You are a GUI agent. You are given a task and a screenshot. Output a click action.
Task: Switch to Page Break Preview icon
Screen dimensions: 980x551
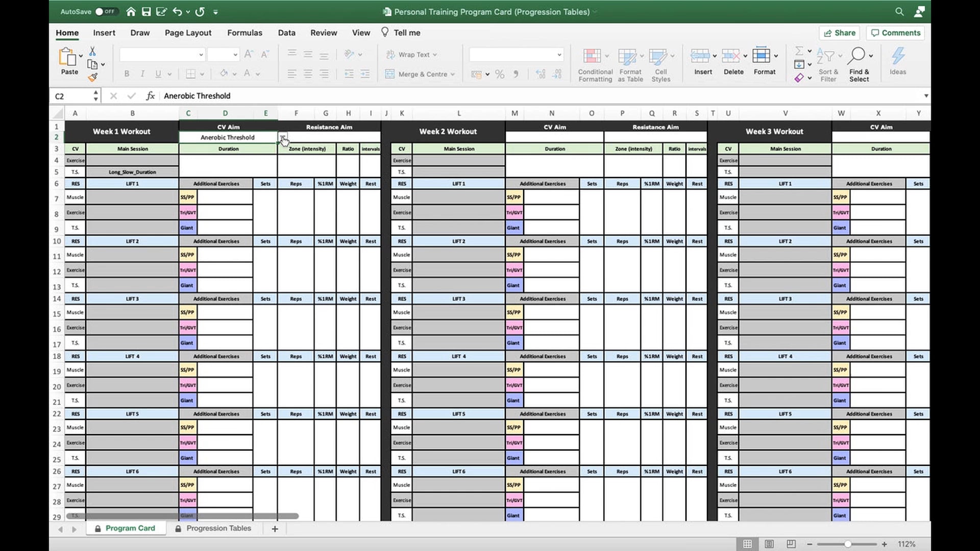791,544
